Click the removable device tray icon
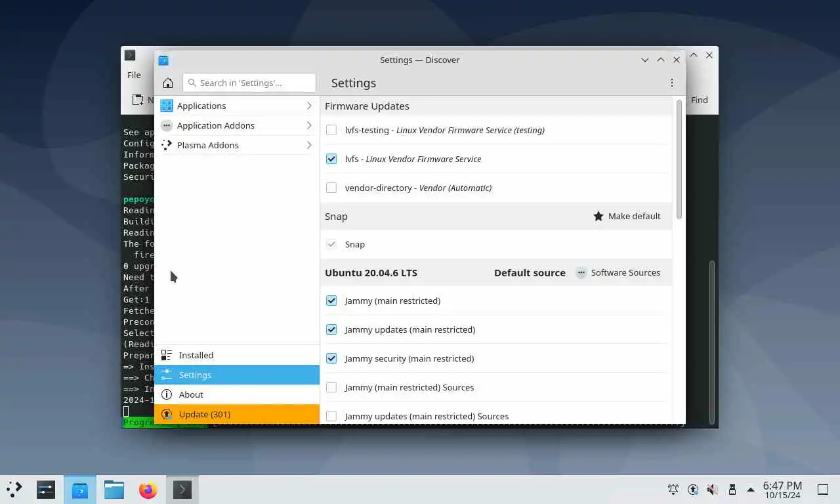This screenshot has width=840, height=504. click(x=732, y=489)
